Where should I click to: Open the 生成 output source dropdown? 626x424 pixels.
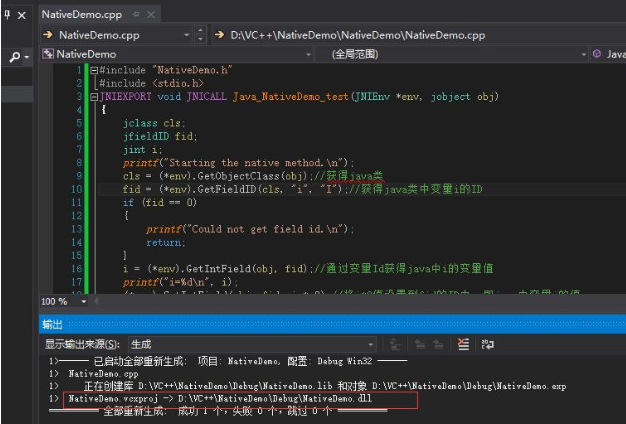pos(252,344)
